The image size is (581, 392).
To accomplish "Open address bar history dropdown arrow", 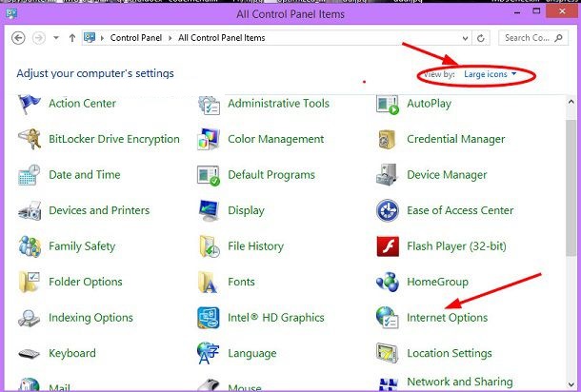I will (x=465, y=38).
